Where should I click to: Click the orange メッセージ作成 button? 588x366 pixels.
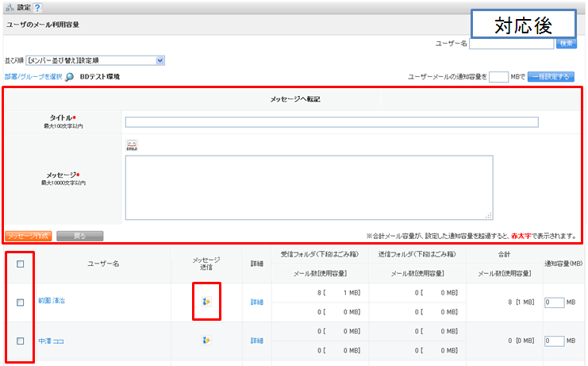point(28,236)
